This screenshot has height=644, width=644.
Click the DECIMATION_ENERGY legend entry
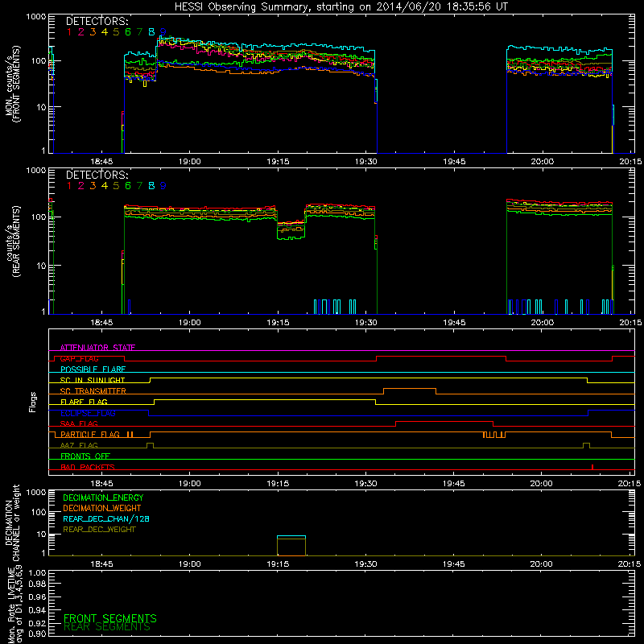coord(103,497)
